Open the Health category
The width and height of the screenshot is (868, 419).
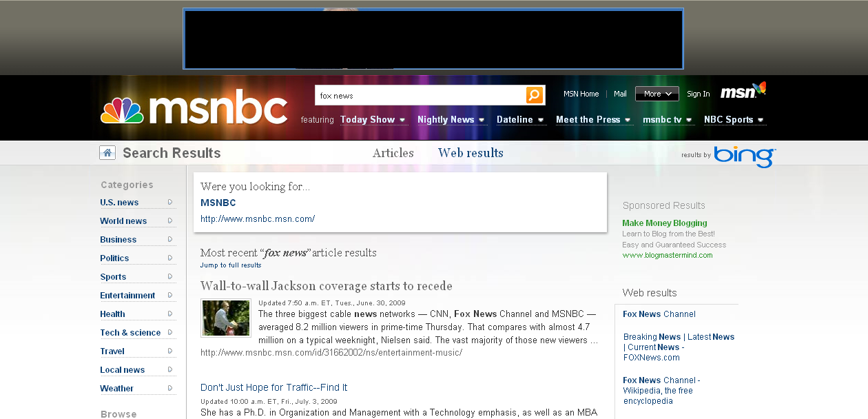[112, 314]
